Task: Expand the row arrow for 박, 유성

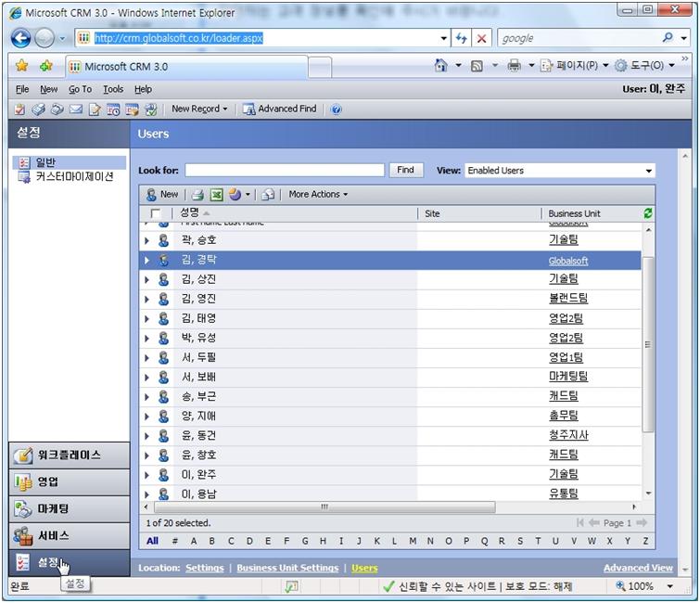Action: [146, 338]
